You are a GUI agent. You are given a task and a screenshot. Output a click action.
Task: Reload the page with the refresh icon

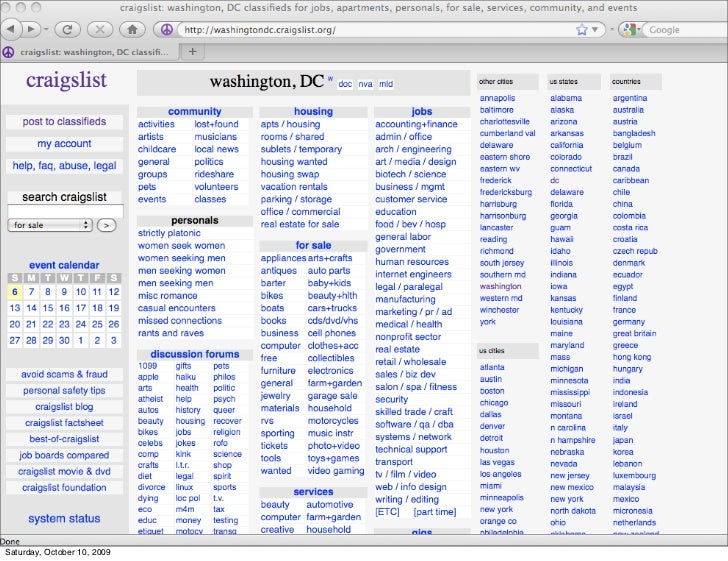67,30
